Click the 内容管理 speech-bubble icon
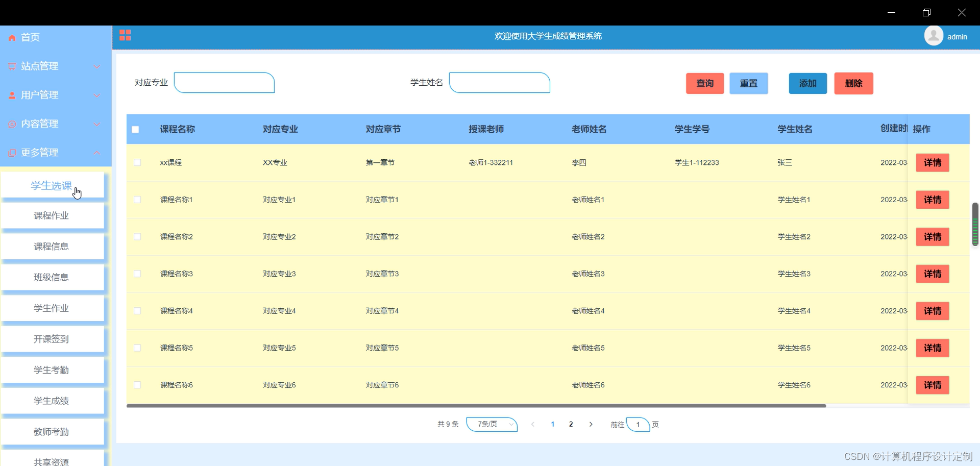 pyautogui.click(x=11, y=124)
